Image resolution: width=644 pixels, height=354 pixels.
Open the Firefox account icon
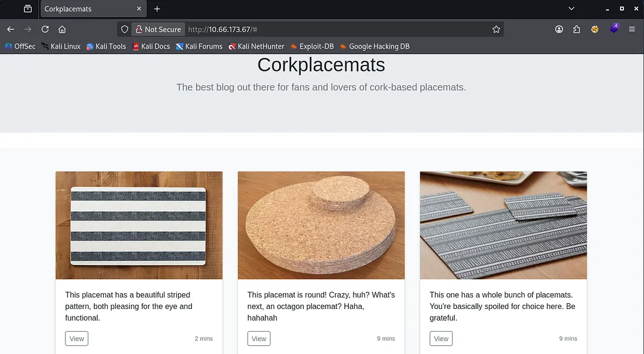point(559,29)
